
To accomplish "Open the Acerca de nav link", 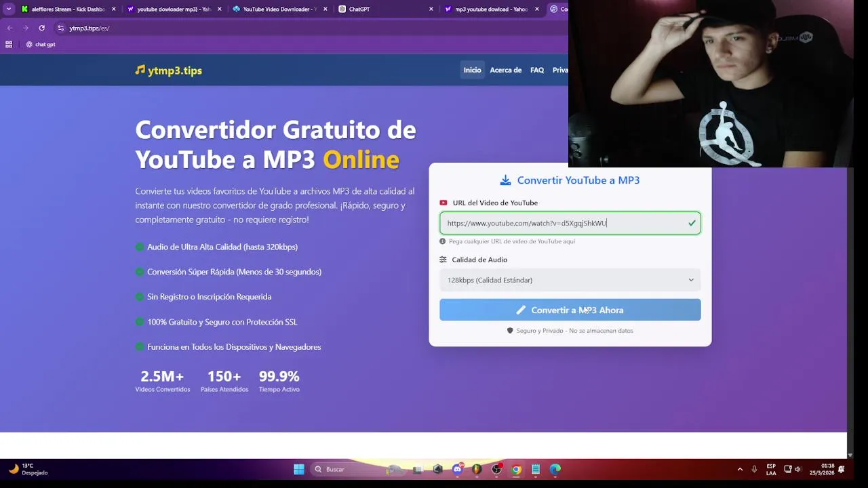I will pos(506,70).
